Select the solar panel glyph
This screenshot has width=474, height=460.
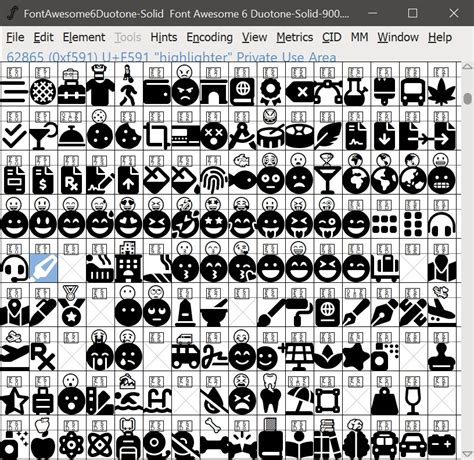pyautogui.click(x=299, y=357)
